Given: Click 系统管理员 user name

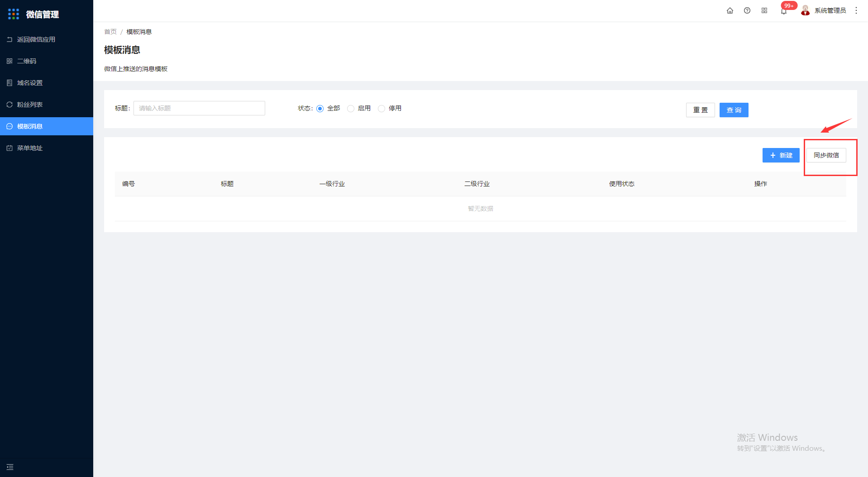Looking at the screenshot, I should pyautogui.click(x=830, y=10).
